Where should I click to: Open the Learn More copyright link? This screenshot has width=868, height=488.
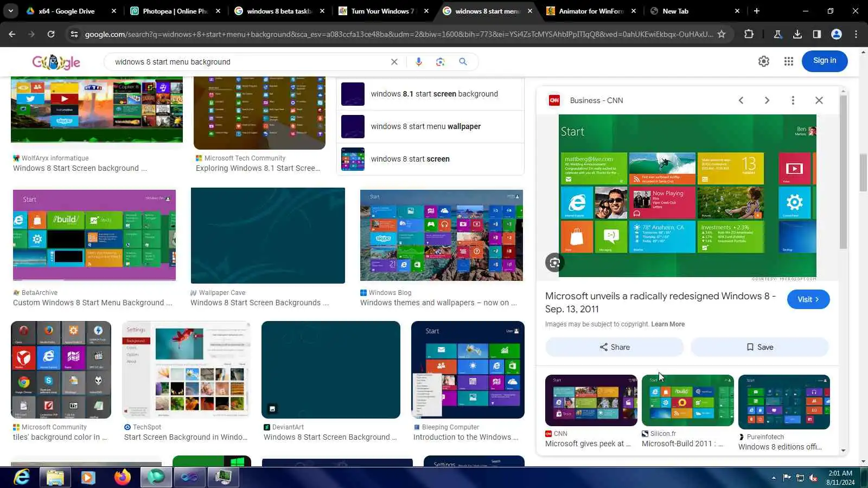tap(668, 324)
